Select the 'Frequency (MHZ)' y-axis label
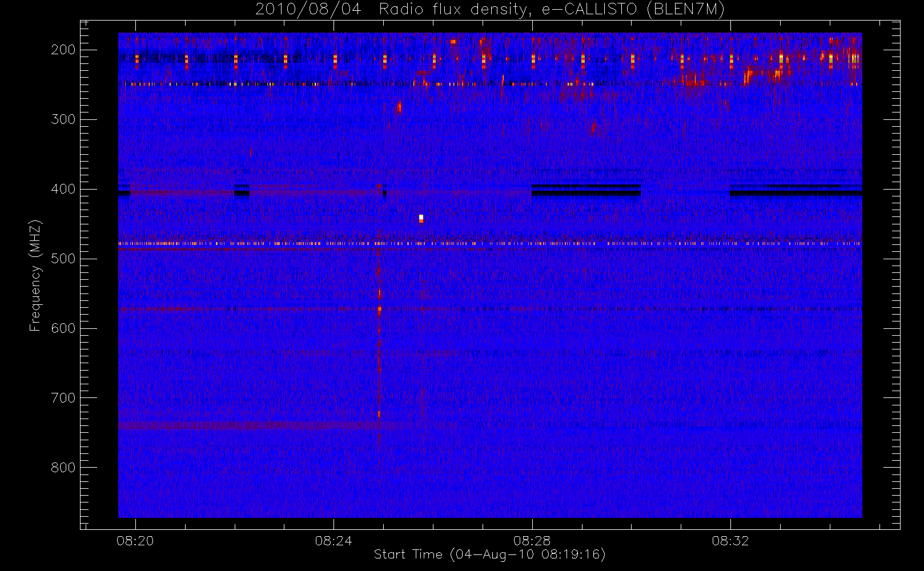The width and height of the screenshot is (924, 571). 35,275
